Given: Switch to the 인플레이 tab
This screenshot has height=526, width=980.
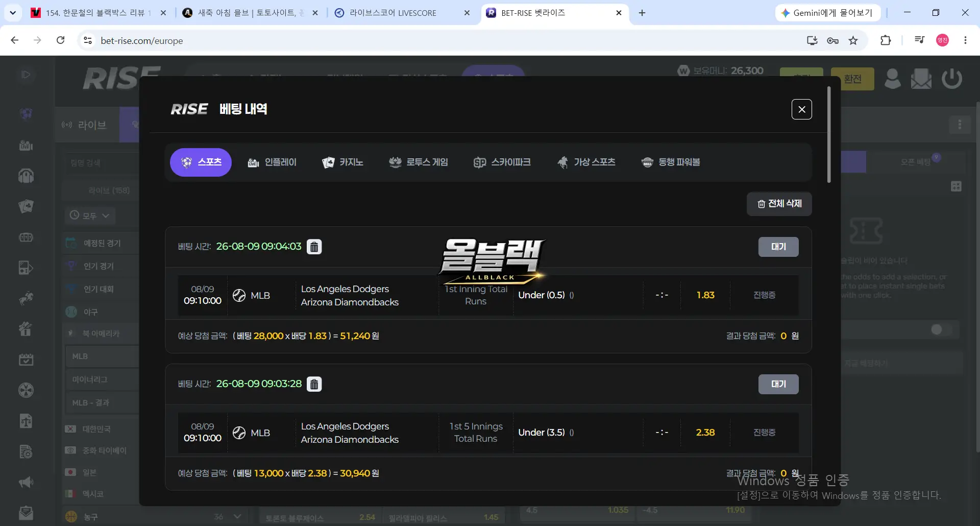Looking at the screenshot, I should (x=272, y=162).
